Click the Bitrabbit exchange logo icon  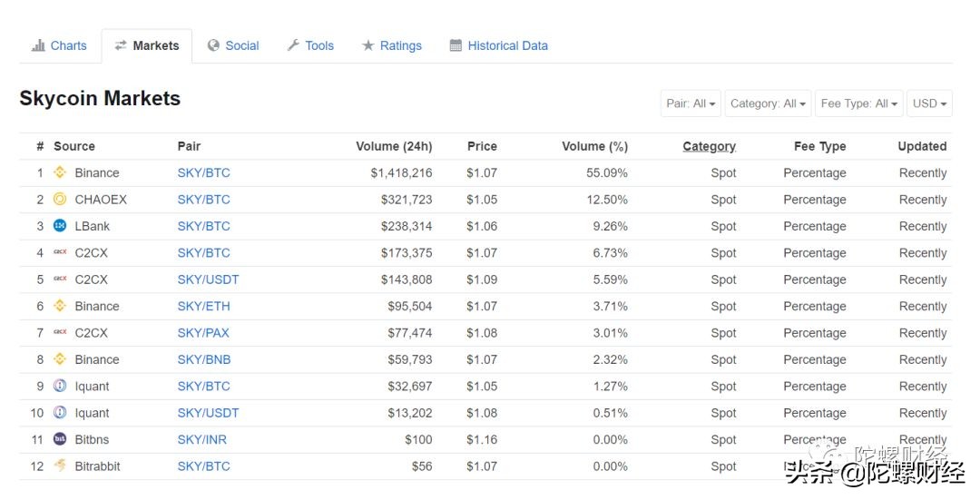60,465
